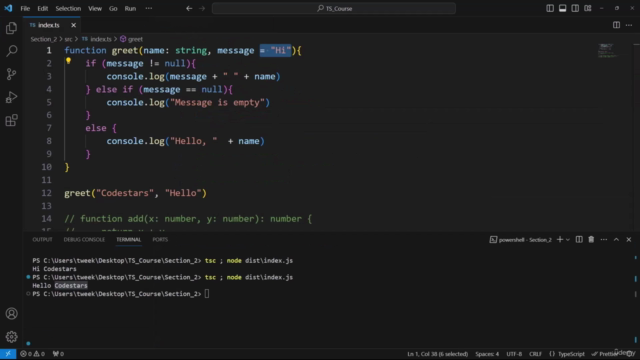
Task: Switch to the OUTPUT panel tab
Action: (x=42, y=240)
